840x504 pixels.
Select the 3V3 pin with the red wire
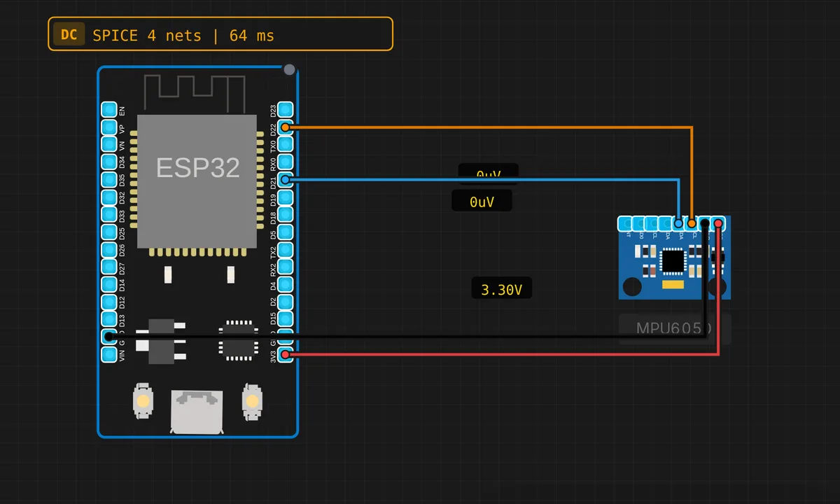pos(286,355)
